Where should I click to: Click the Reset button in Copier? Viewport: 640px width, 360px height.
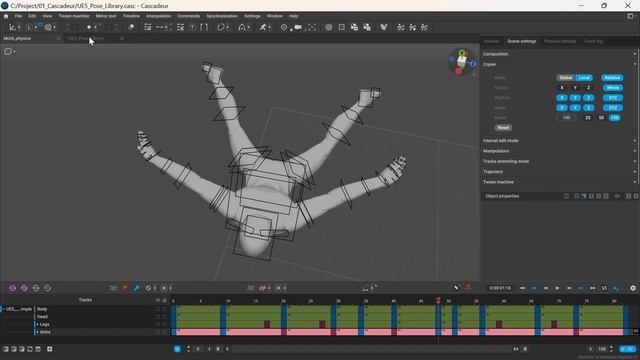coord(503,128)
